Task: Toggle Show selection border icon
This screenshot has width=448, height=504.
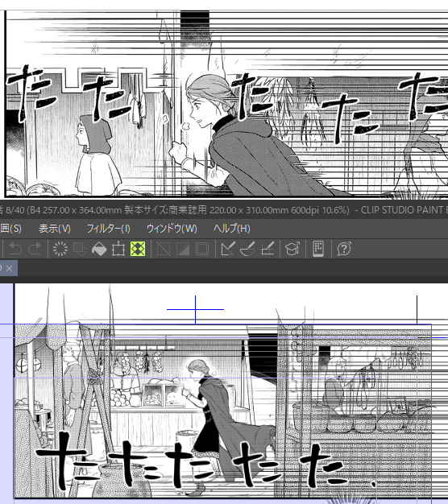Action: click(202, 249)
